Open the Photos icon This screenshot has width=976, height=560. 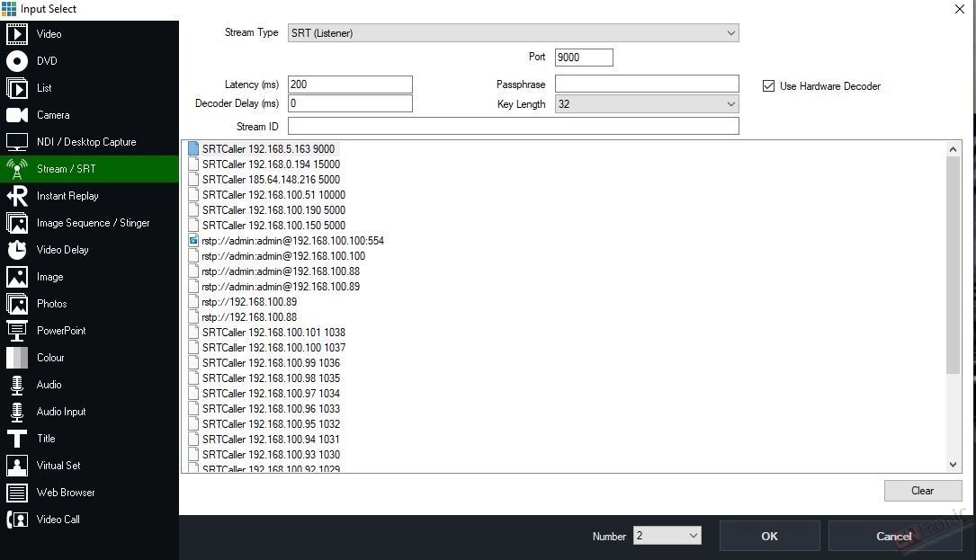[x=17, y=304]
